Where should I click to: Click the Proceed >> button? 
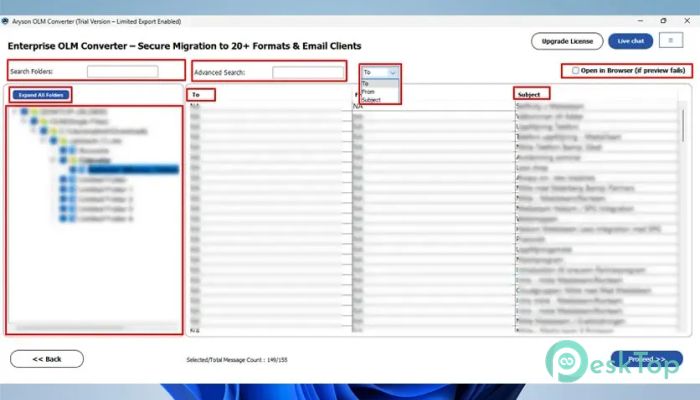(x=646, y=359)
